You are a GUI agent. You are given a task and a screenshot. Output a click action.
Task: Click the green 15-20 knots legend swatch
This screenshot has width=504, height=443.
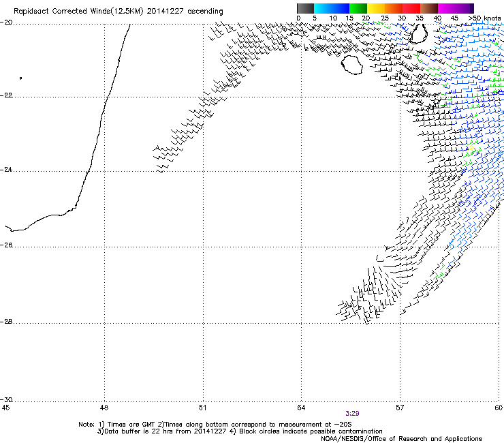[x=358, y=8]
